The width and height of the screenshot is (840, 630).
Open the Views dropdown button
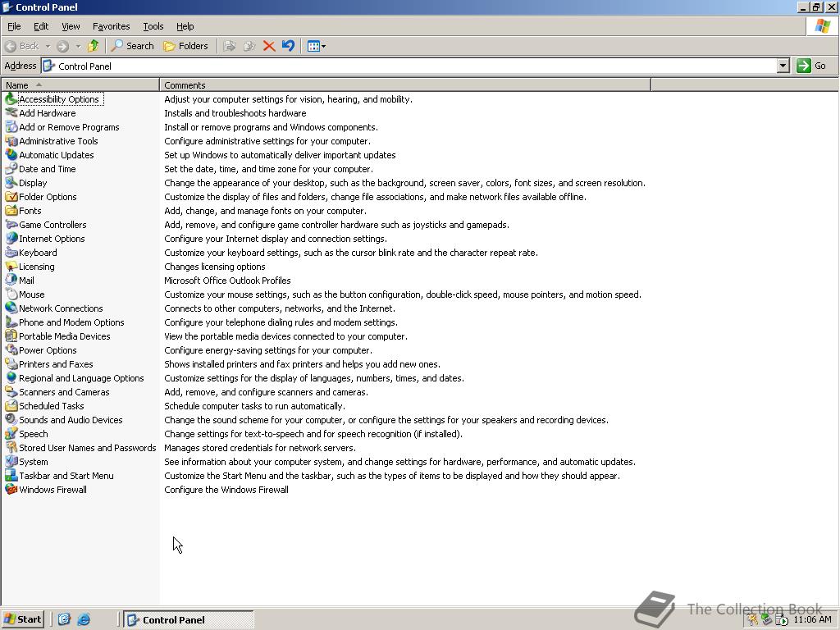click(x=317, y=46)
